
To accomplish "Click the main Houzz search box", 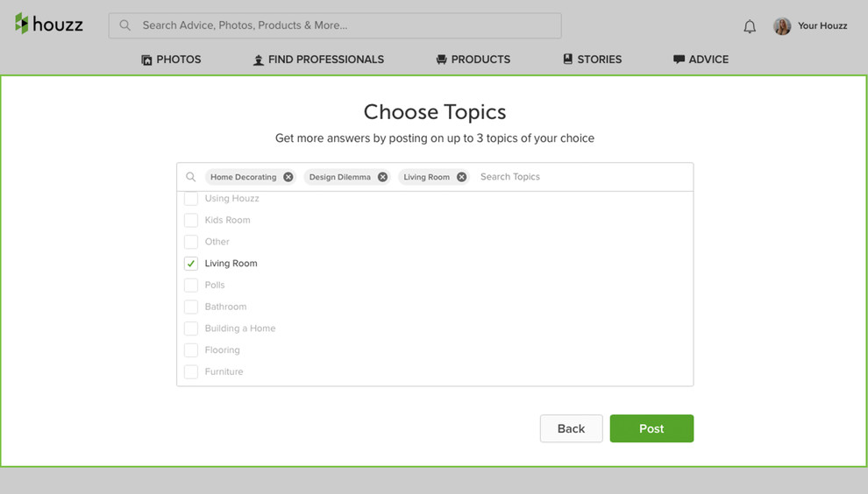I will coord(342,25).
